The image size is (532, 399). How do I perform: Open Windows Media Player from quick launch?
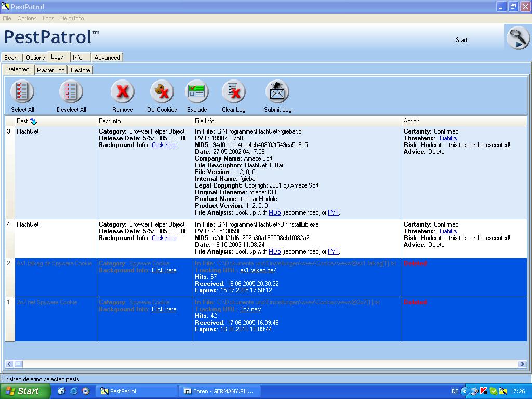86,391
